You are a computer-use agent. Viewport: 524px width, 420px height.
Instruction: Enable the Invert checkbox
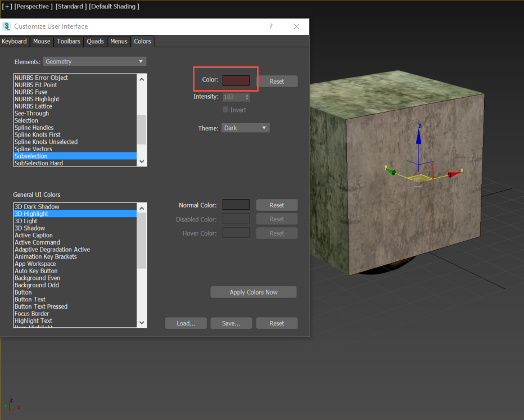(x=225, y=110)
